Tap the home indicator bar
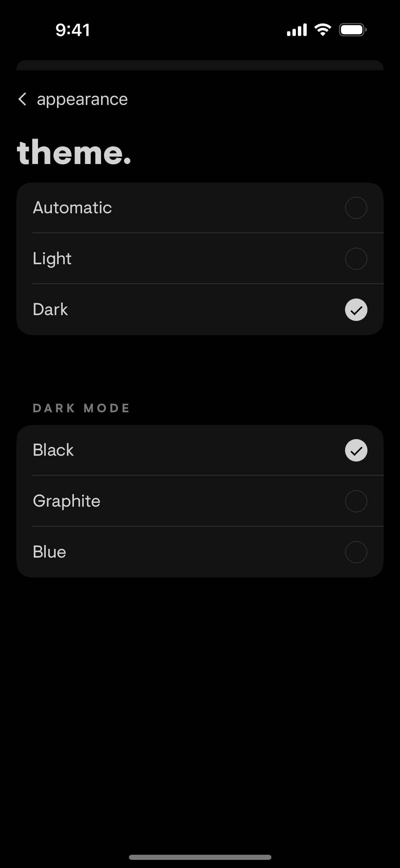The image size is (400, 868). [200, 857]
